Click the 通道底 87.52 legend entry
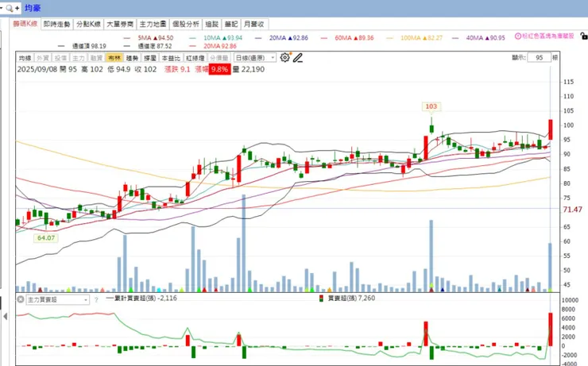Image resolution: width=588 pixels, height=366 pixels. point(148,46)
